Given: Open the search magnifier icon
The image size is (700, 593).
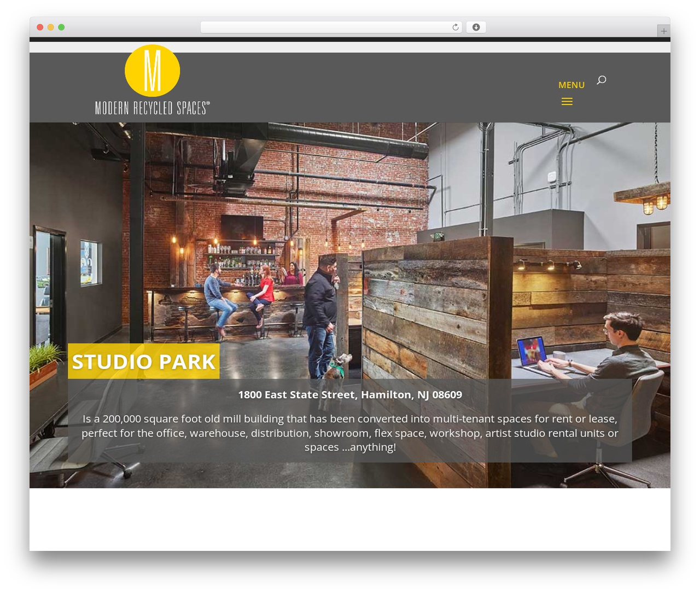Looking at the screenshot, I should pyautogui.click(x=602, y=80).
